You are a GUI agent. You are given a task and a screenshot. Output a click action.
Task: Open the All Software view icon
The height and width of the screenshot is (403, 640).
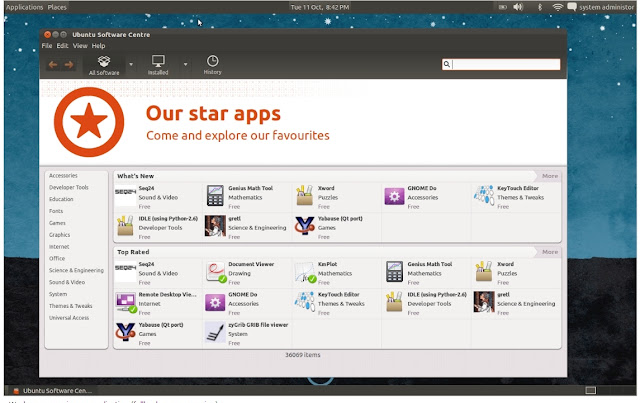tap(104, 61)
